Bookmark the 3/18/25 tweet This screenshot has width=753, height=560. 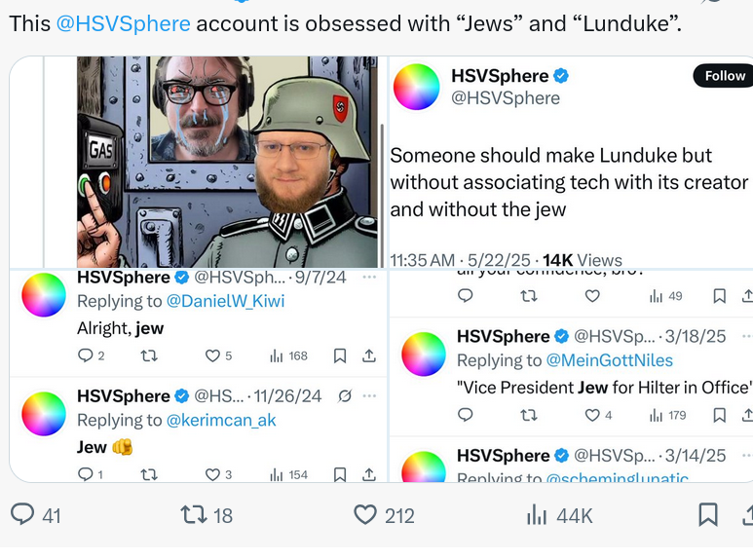coord(719,415)
